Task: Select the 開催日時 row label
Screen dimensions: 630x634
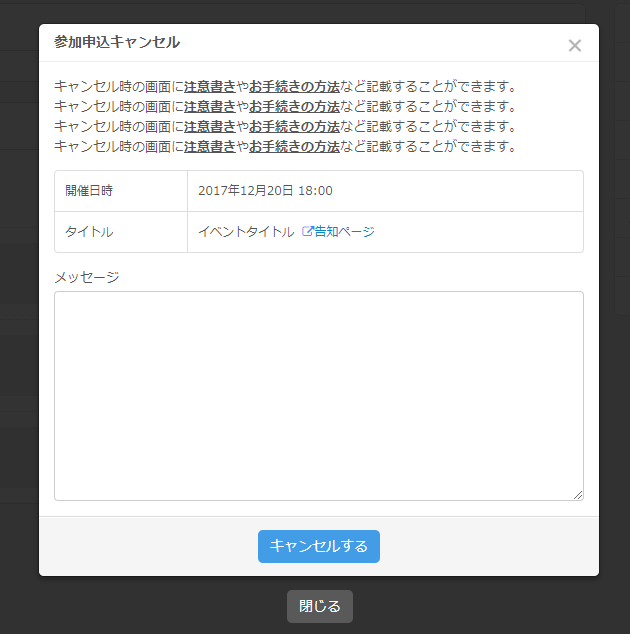Action: pos(90,191)
